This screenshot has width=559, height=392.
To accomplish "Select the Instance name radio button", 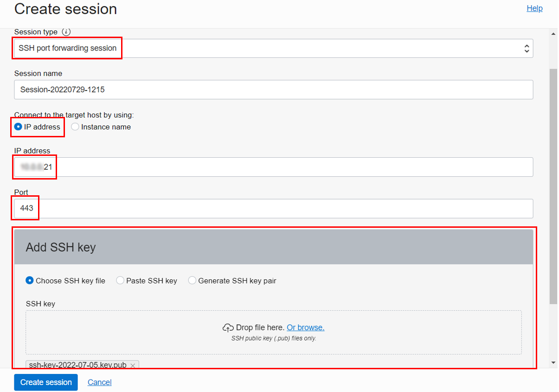I will (x=74, y=127).
